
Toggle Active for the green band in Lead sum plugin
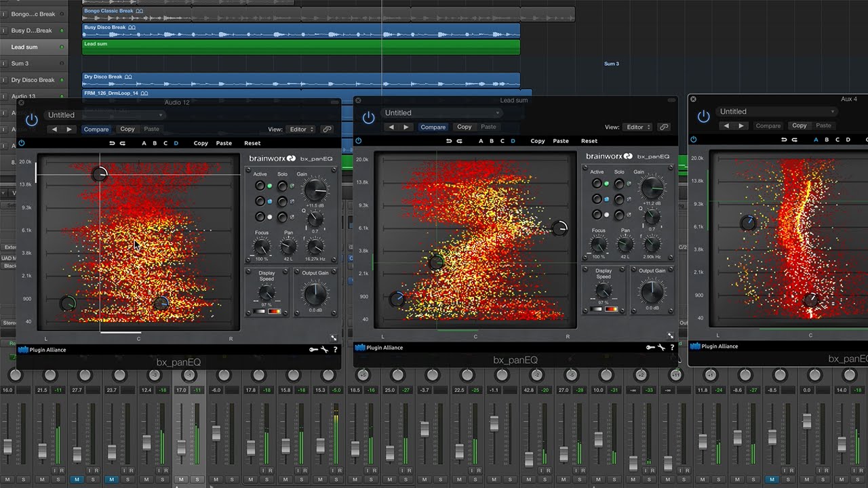(x=597, y=184)
